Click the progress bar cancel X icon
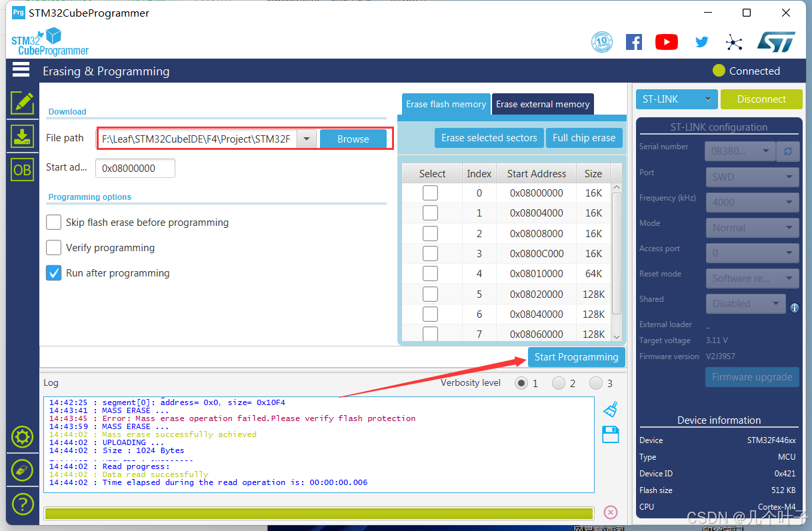This screenshot has height=531, width=812. [x=611, y=512]
